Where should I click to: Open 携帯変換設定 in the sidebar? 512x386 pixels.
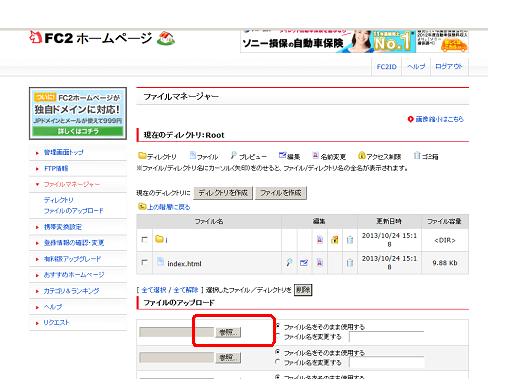pyautogui.click(x=63, y=227)
